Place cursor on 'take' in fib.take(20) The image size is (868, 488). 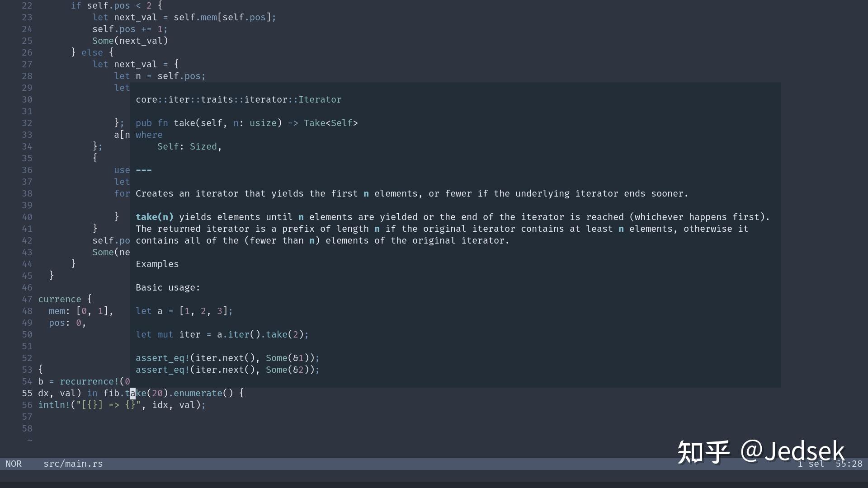pyautogui.click(x=136, y=393)
